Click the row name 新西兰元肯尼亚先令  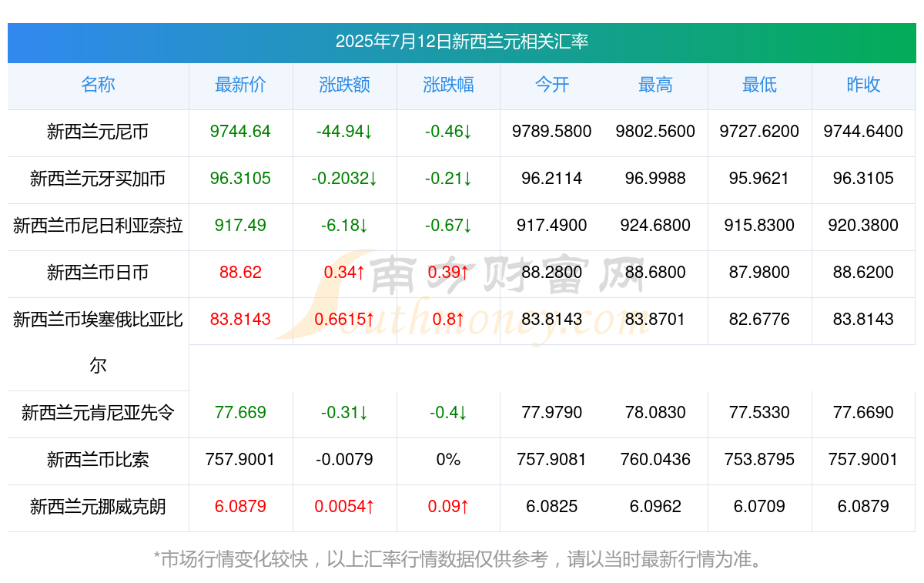(98, 413)
